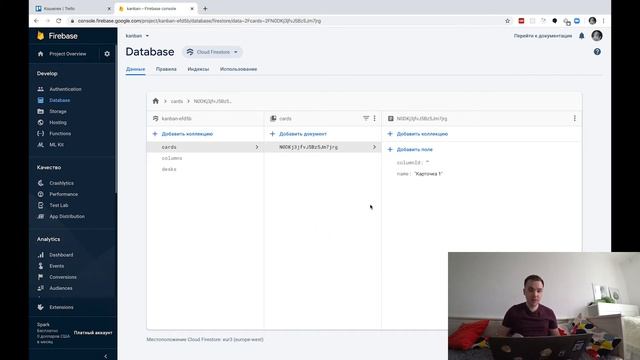Click Добавить коллекцию in root column

click(183, 134)
